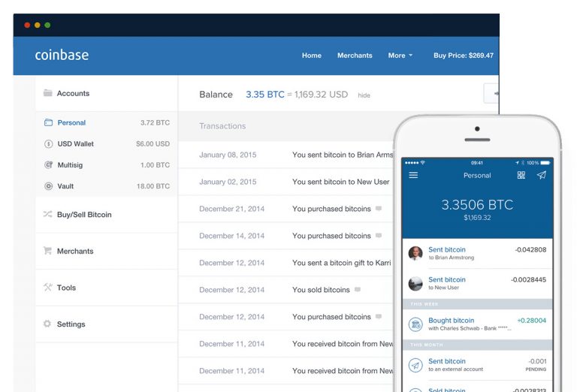The height and width of the screenshot is (392, 577).
Task: Expand the More dropdown menu
Action: 400,56
